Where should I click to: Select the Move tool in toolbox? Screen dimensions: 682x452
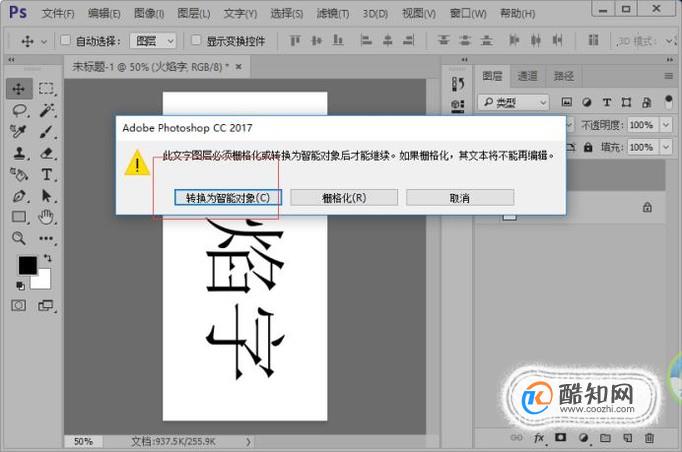coord(19,89)
